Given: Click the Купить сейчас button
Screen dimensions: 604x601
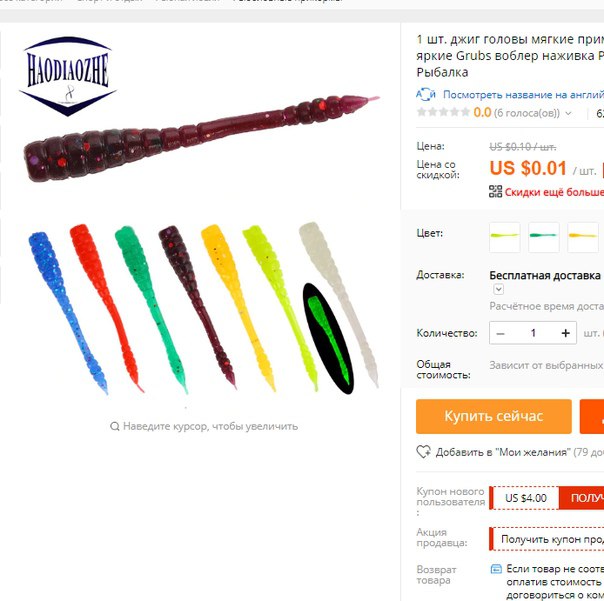Looking at the screenshot, I should click(x=494, y=416).
